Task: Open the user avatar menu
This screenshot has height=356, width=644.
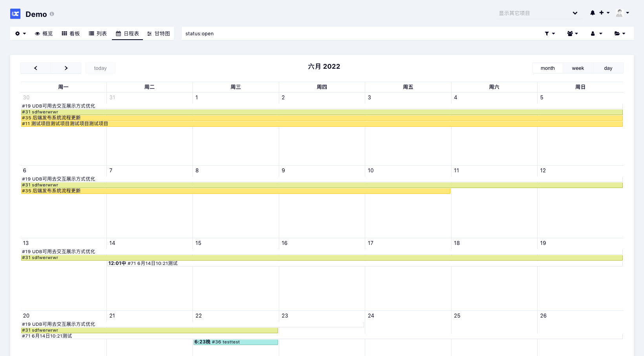Action: 622,13
